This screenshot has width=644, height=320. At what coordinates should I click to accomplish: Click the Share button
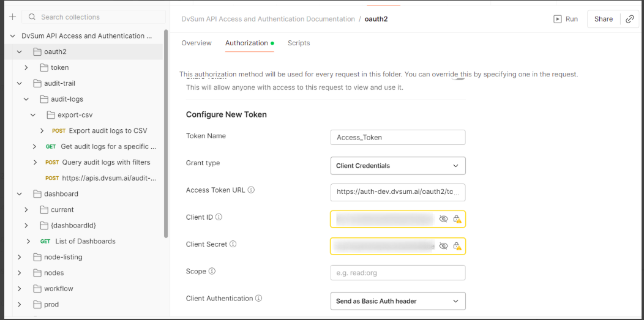(x=604, y=19)
